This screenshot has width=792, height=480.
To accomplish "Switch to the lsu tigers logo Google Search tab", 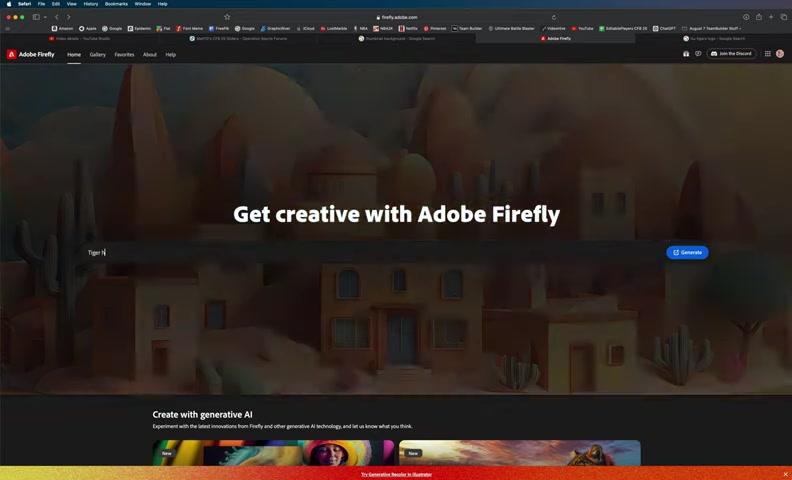I will click(713, 38).
